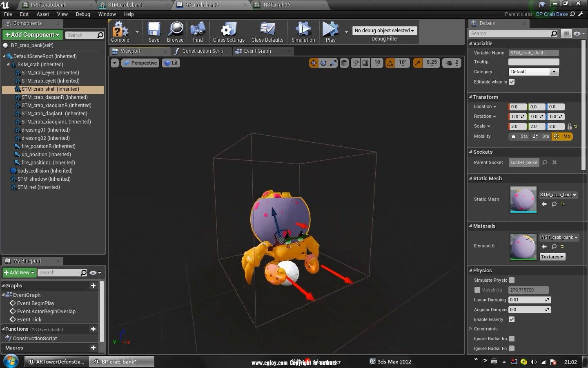
Task: Expand the Constraints section
Action: (x=471, y=329)
